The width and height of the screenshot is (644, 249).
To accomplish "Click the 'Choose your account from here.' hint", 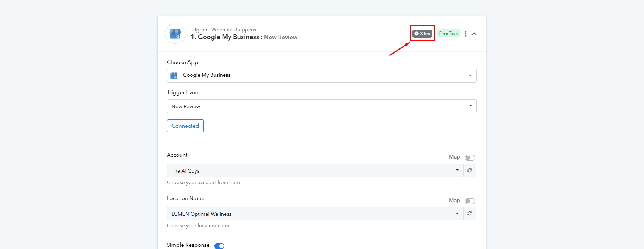I will click(204, 182).
